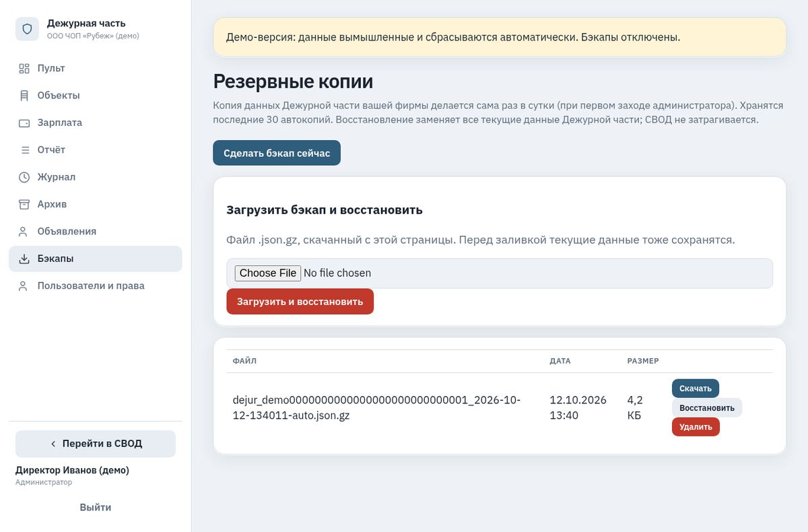Viewport: 808px width, 532px height.
Task: Click the ФАЙЛ column header
Action: [244, 361]
